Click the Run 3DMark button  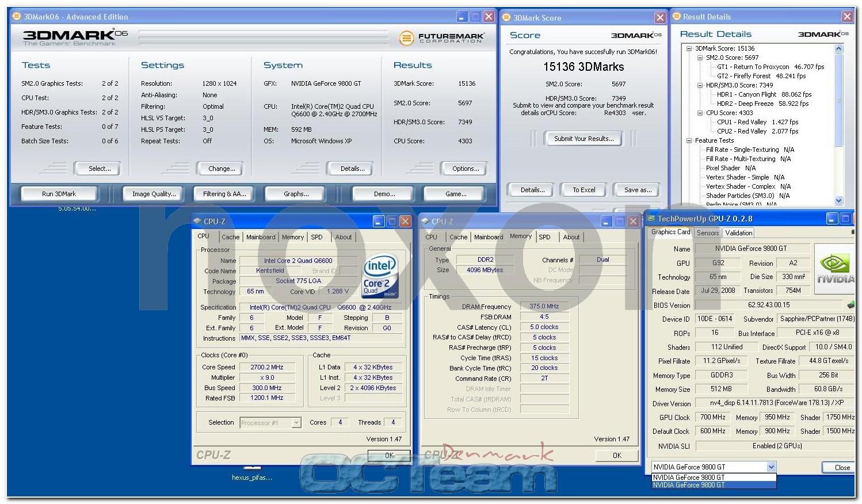click(59, 194)
